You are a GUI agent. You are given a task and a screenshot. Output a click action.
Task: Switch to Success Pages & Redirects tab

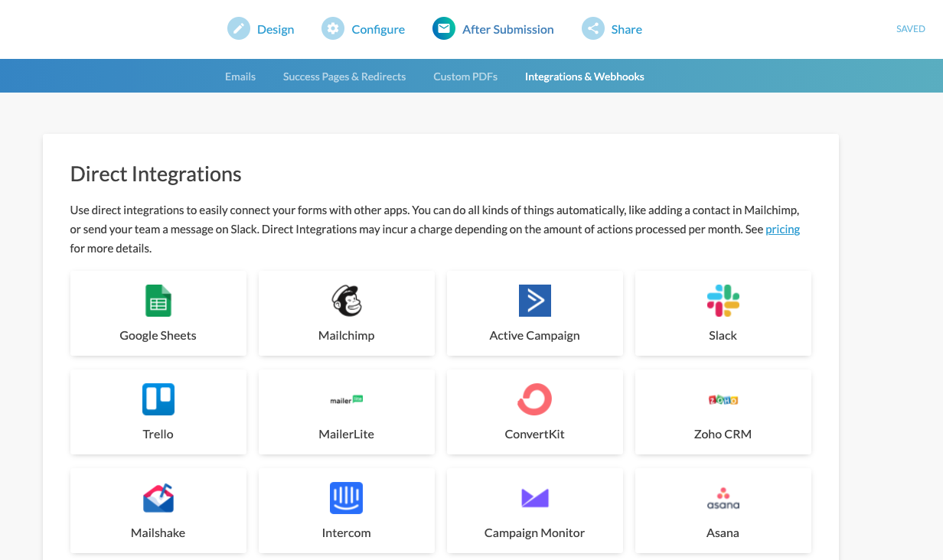click(x=344, y=77)
